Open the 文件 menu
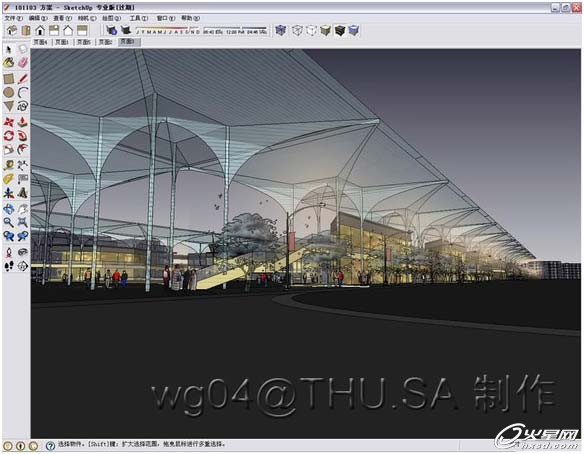Screen dimensions: 584x454 click(x=13, y=18)
